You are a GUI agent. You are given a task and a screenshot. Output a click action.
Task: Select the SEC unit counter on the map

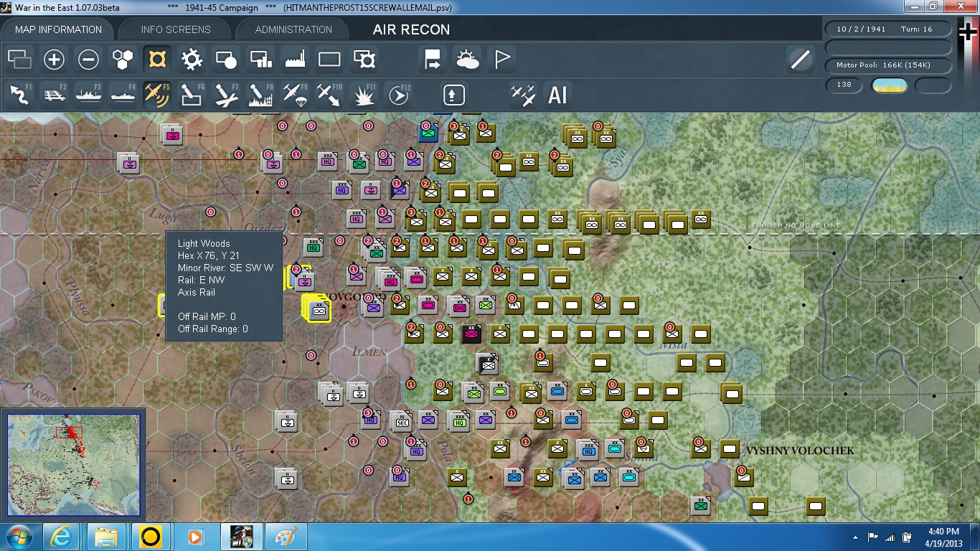click(x=402, y=423)
